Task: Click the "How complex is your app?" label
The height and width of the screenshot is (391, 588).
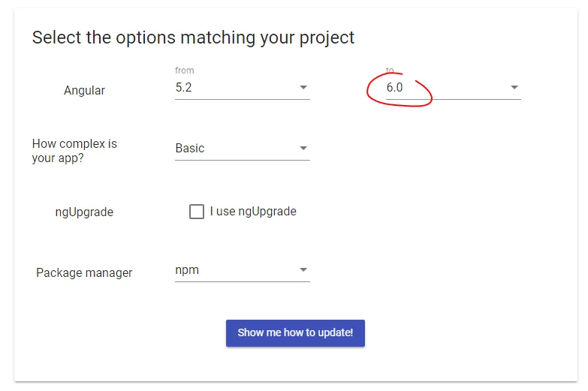Action: click(x=74, y=151)
